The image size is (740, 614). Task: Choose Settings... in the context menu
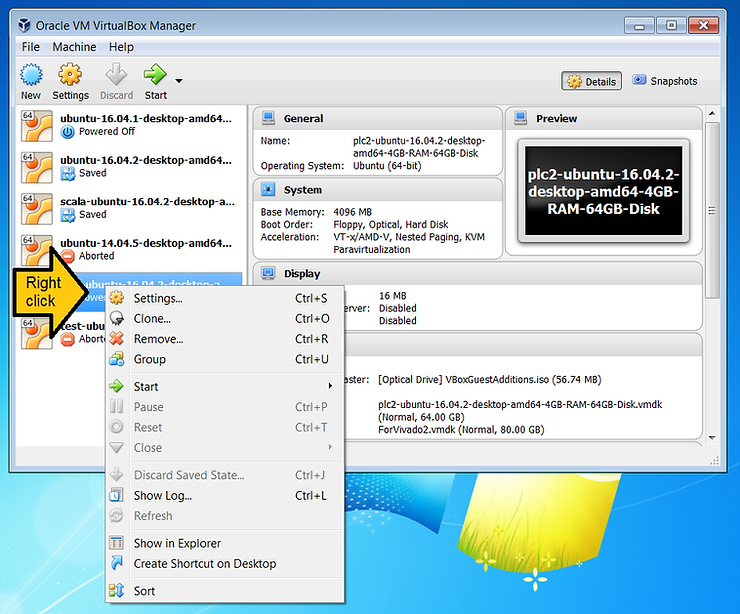coord(224,298)
